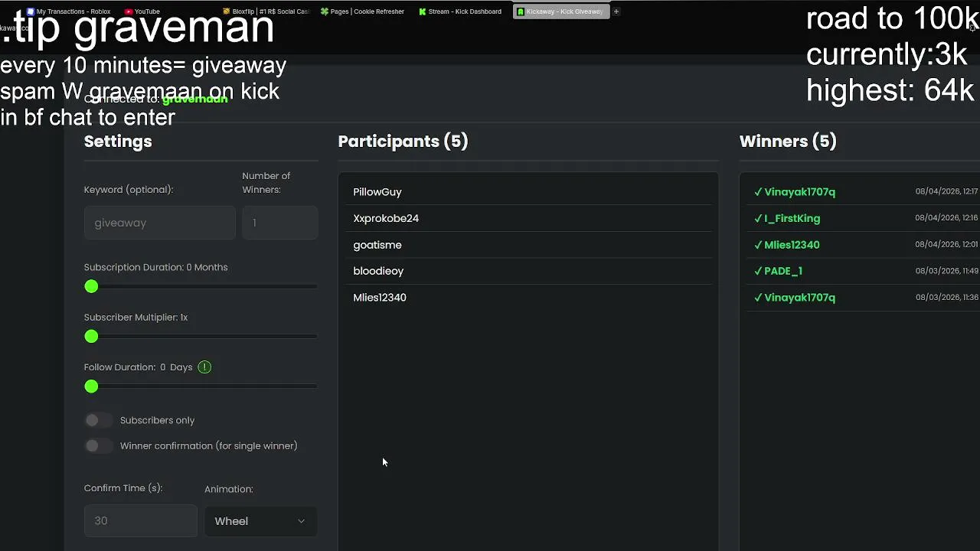Click the checkmark beside I_FirstKing
Viewport: 980px width, 551px height.
tap(758, 218)
